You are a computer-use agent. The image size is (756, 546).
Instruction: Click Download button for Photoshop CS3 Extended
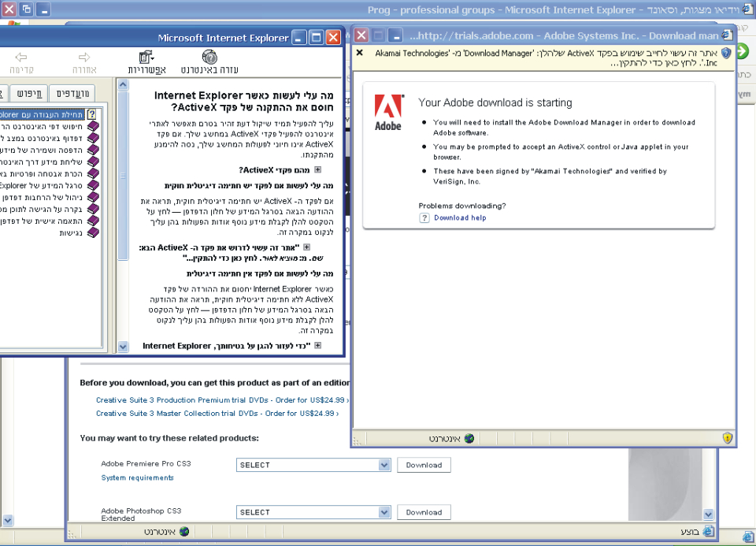coord(424,512)
